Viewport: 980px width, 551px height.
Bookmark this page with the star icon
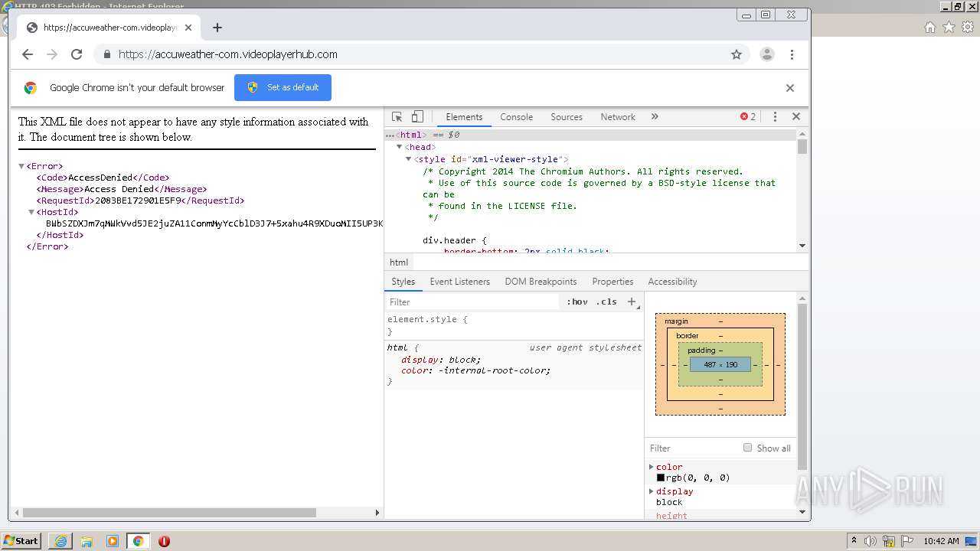[x=737, y=54]
